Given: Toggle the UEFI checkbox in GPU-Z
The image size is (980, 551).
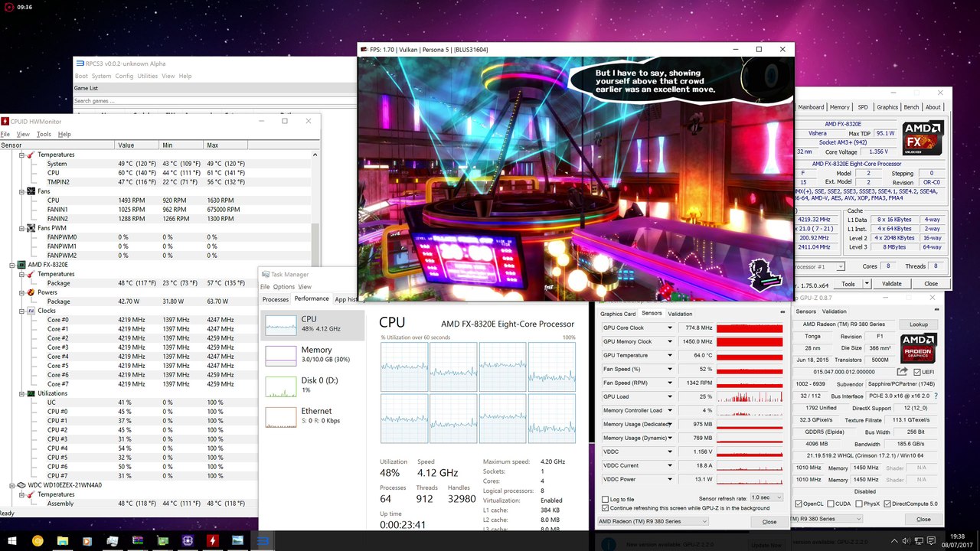Looking at the screenshot, I should click(x=917, y=372).
